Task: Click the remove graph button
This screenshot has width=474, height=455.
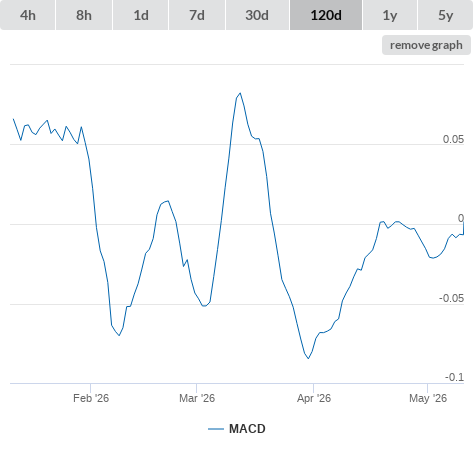Action: (426, 45)
